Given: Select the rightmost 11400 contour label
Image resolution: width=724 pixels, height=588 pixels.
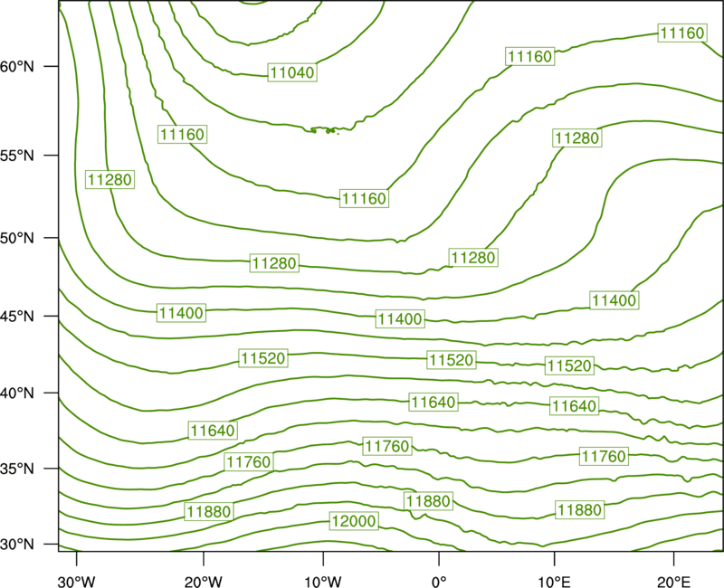Looking at the screenshot, I should (614, 300).
